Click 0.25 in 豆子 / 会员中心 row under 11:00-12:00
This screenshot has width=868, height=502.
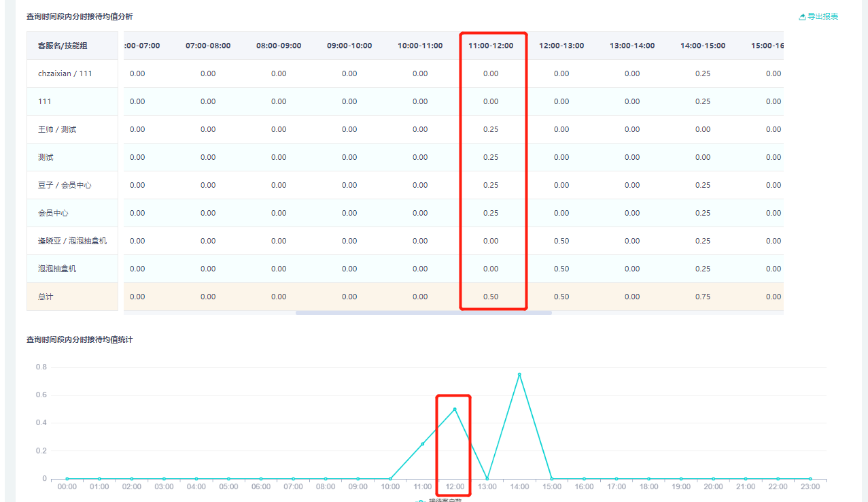(491, 185)
